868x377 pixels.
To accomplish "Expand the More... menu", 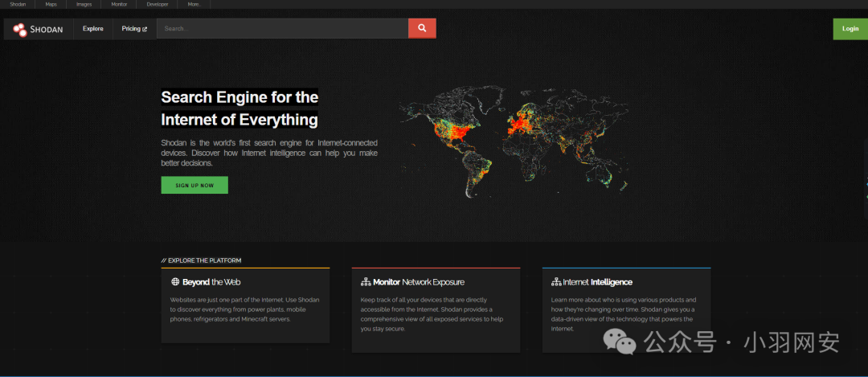I will pyautogui.click(x=194, y=5).
